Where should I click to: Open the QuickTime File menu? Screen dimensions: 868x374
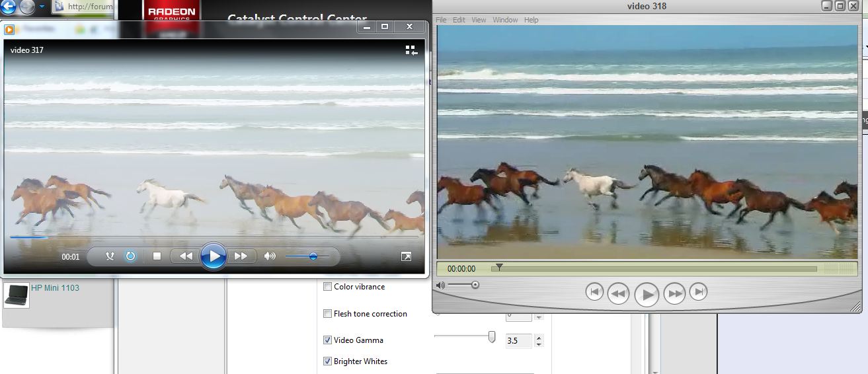click(441, 20)
